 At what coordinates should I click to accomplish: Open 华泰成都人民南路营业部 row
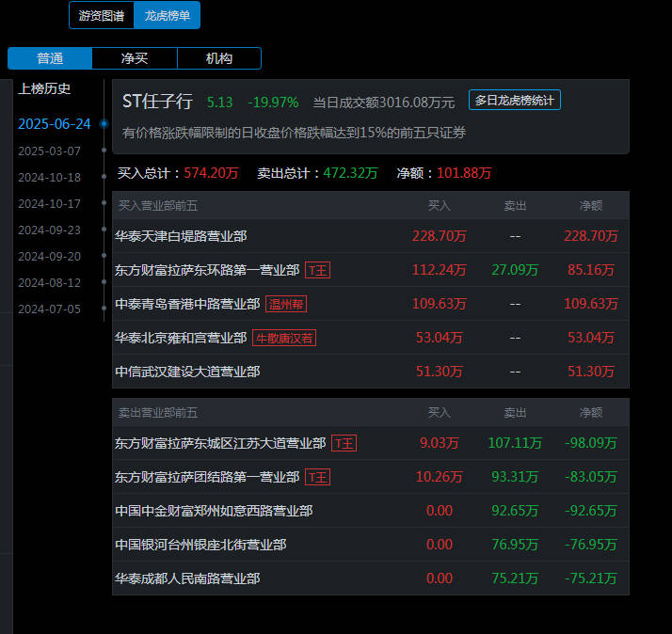point(370,579)
